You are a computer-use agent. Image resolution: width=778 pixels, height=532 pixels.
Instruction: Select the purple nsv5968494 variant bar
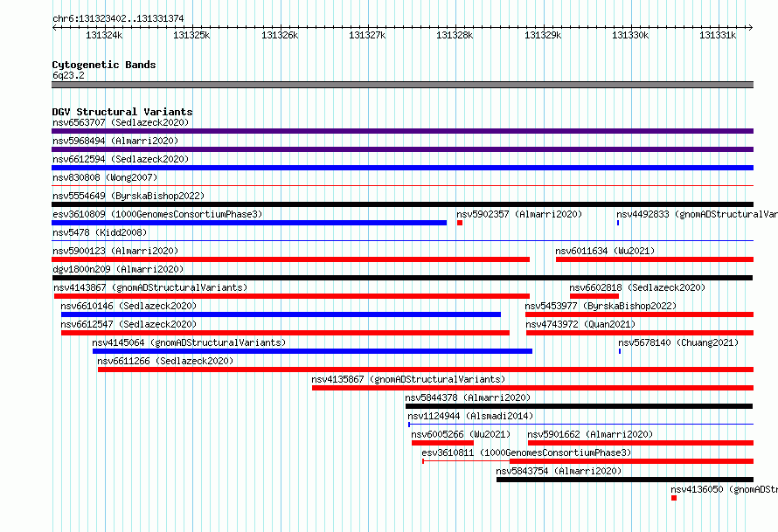click(402, 149)
